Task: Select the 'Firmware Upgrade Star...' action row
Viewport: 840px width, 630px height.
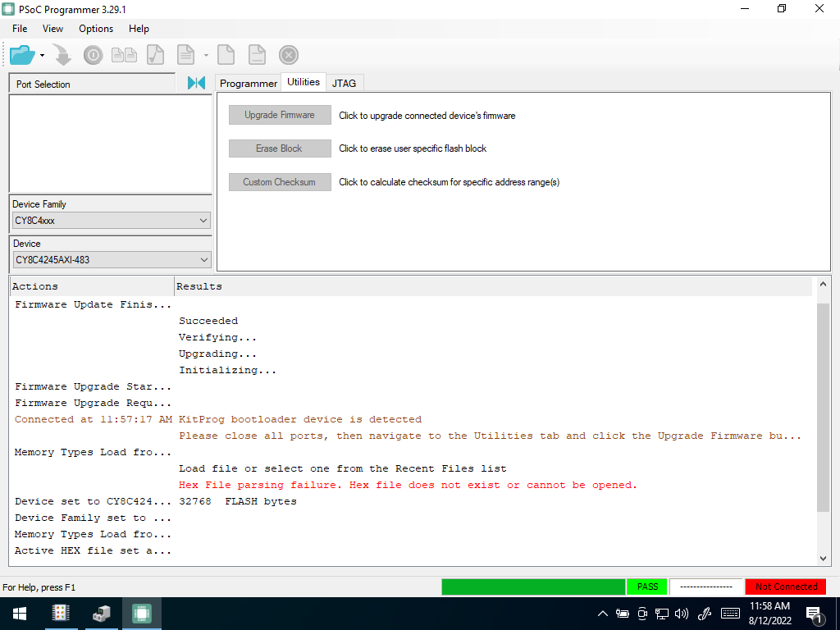Action: click(x=94, y=387)
